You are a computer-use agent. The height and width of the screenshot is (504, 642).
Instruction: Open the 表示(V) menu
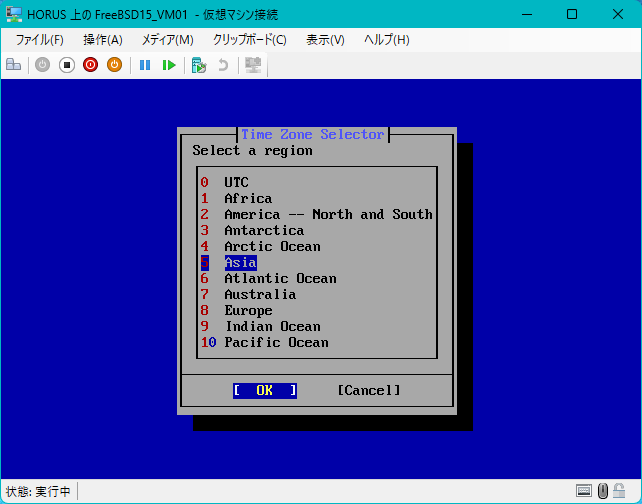(x=325, y=40)
